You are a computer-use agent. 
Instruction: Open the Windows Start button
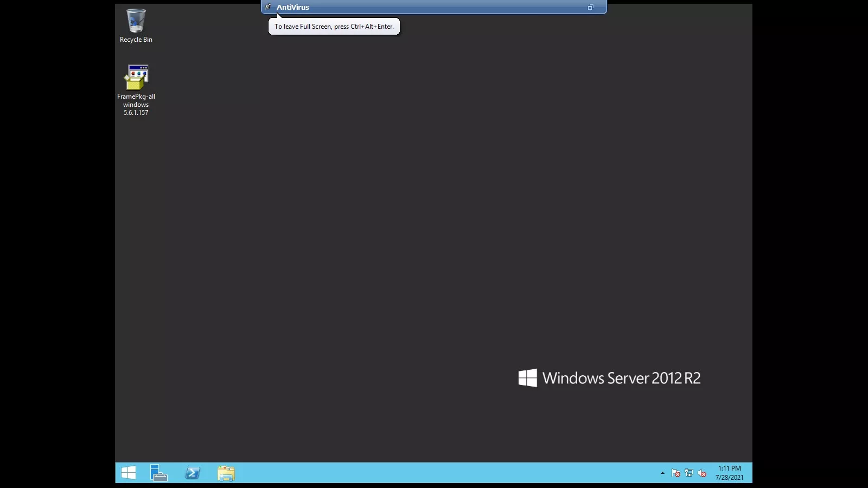tap(129, 473)
